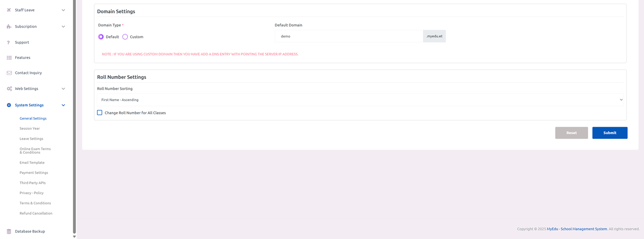Viewport: 644px width, 239px height.
Task: Click the Contact Inquiry envelope icon
Action: [9, 73]
